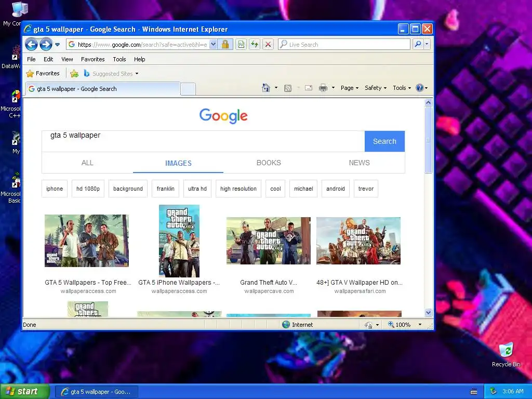This screenshot has width=532, height=399.
Task: Open GTA 5 iPhone Wallpapers thumbnail
Action: (179, 241)
